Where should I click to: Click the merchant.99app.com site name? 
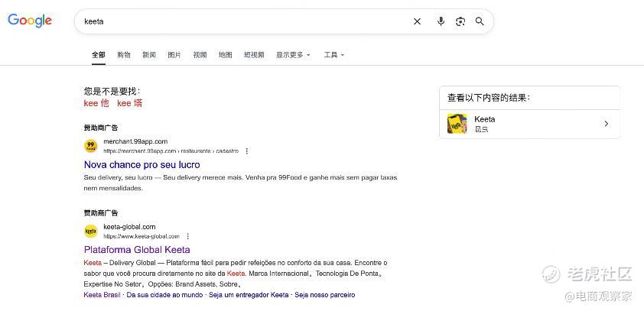(x=135, y=141)
